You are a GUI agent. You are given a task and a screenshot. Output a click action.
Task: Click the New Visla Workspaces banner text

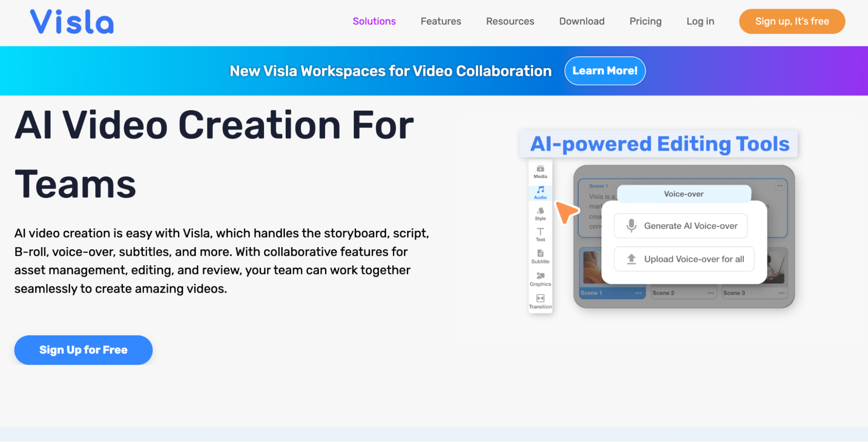(x=390, y=71)
